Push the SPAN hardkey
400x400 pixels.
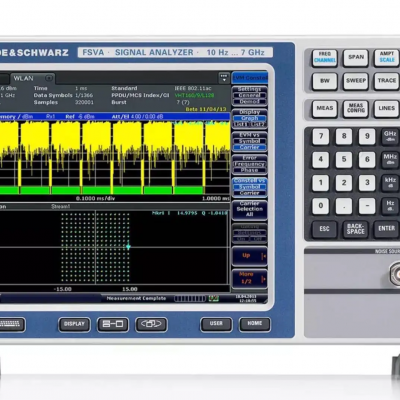coord(356,58)
